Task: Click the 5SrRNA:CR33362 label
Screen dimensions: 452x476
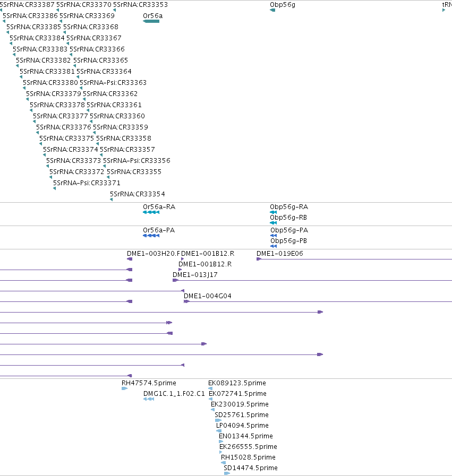Action: pyautogui.click(x=110, y=94)
